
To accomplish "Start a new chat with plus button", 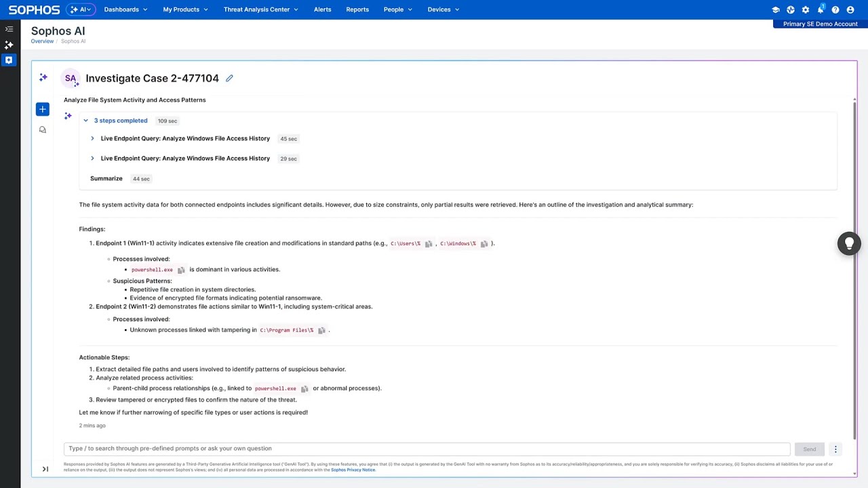I will 43,109.
